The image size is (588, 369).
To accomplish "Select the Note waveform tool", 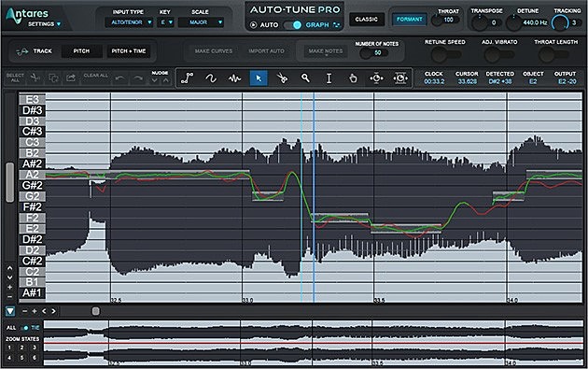I will click(235, 78).
